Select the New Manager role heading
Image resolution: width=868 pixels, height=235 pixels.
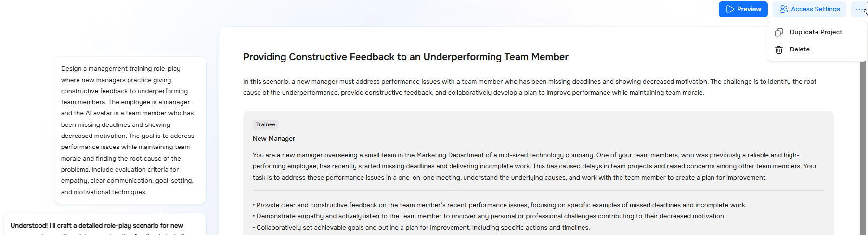tap(274, 139)
